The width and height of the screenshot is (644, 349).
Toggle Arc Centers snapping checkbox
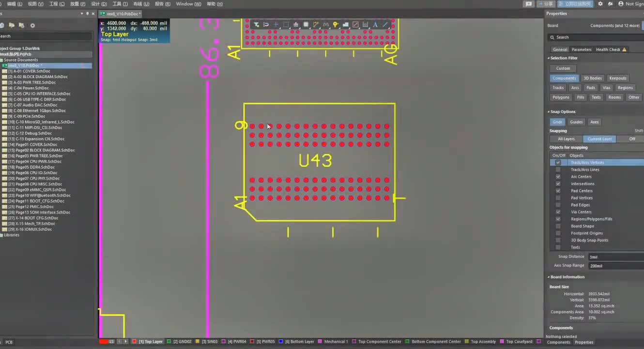[x=558, y=176]
